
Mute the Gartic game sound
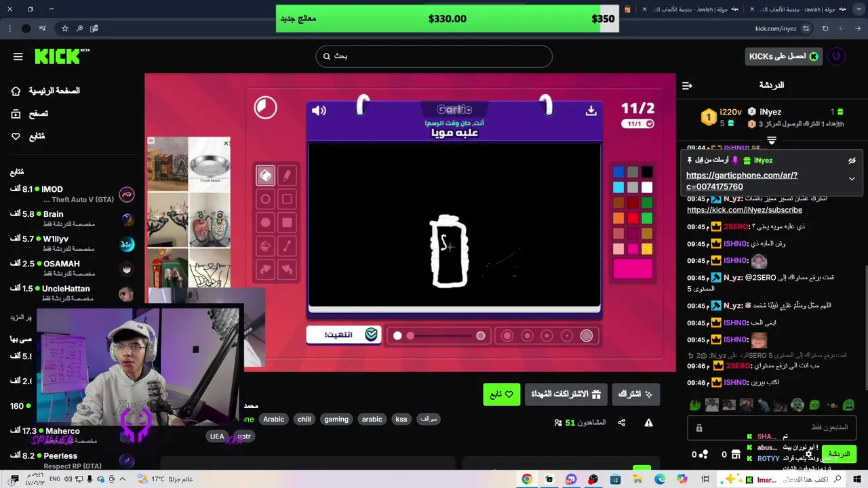[x=319, y=110]
